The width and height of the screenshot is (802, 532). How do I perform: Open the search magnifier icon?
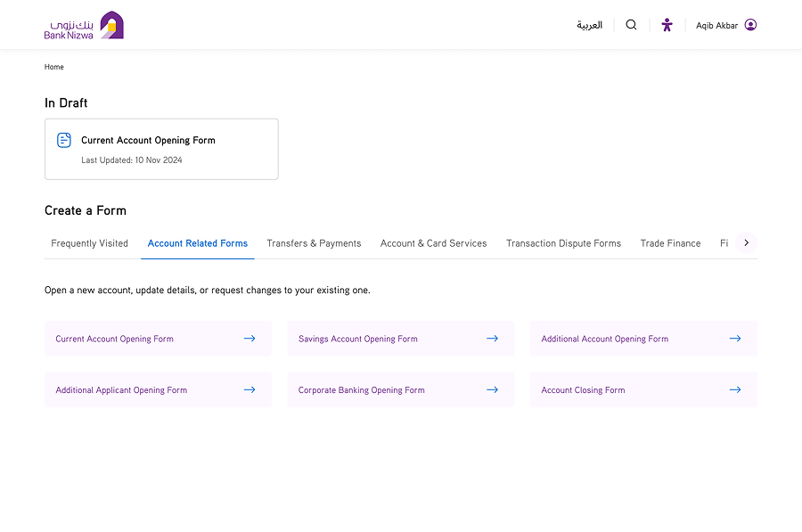coord(631,25)
